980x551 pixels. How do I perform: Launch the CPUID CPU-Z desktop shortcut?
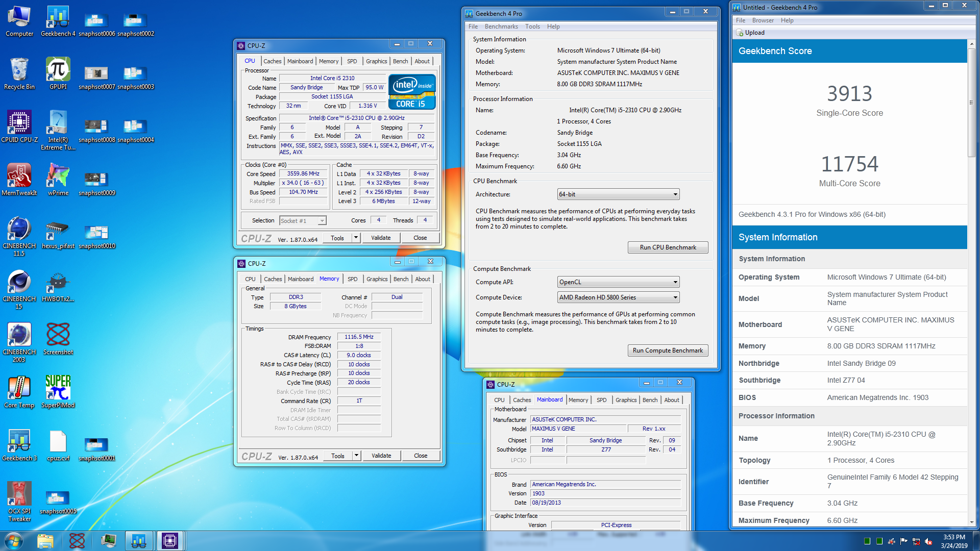click(x=19, y=127)
